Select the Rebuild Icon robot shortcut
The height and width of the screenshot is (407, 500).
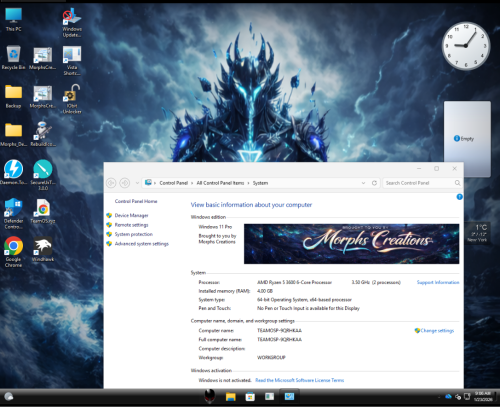[x=43, y=134]
